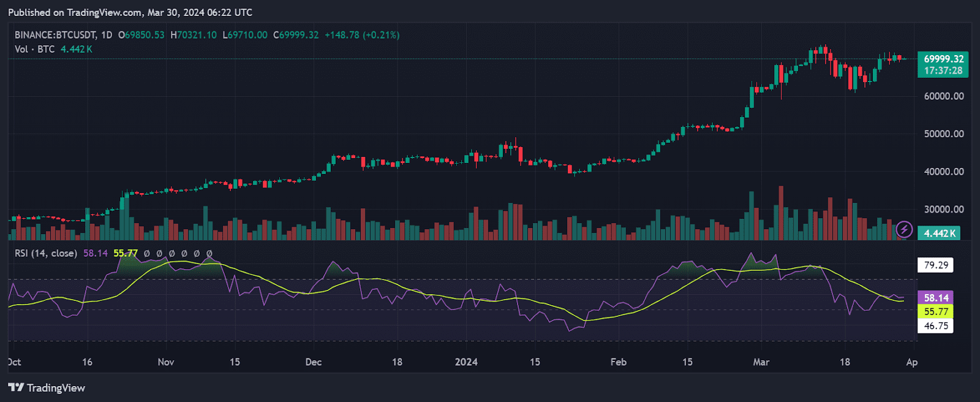Viewport: 980px width, 402px height.
Task: Click the current price tag 69999.32
Action: (943, 59)
